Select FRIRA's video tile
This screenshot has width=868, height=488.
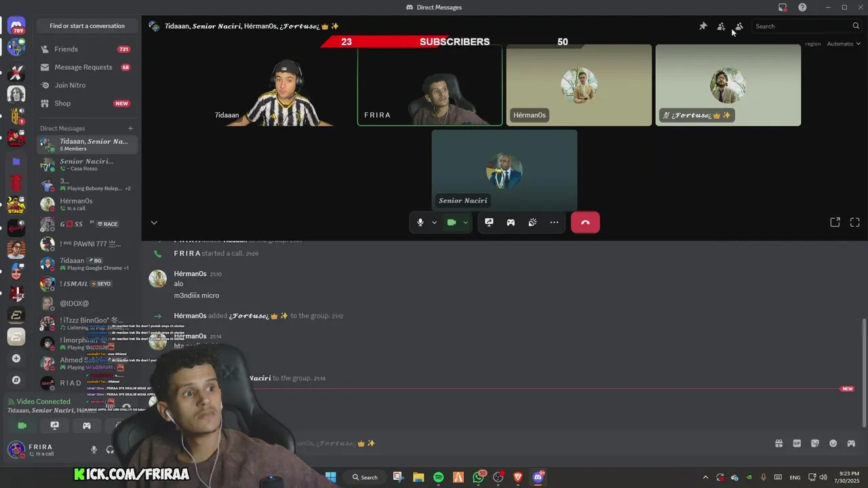point(430,85)
